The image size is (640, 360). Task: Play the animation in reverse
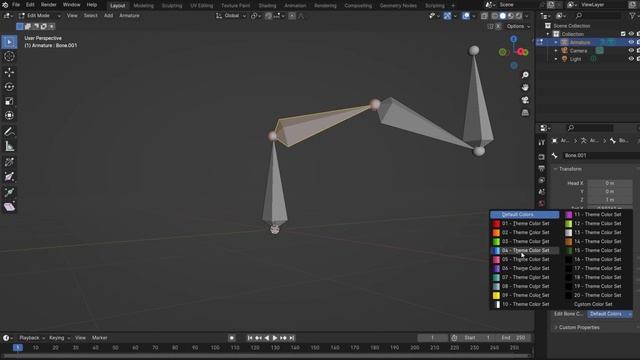click(x=267, y=338)
